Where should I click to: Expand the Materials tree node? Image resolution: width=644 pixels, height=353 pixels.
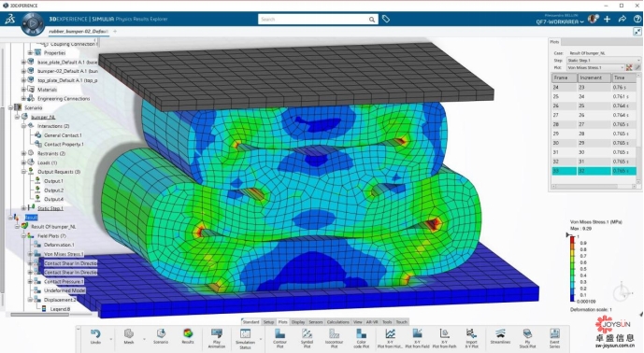point(23,90)
